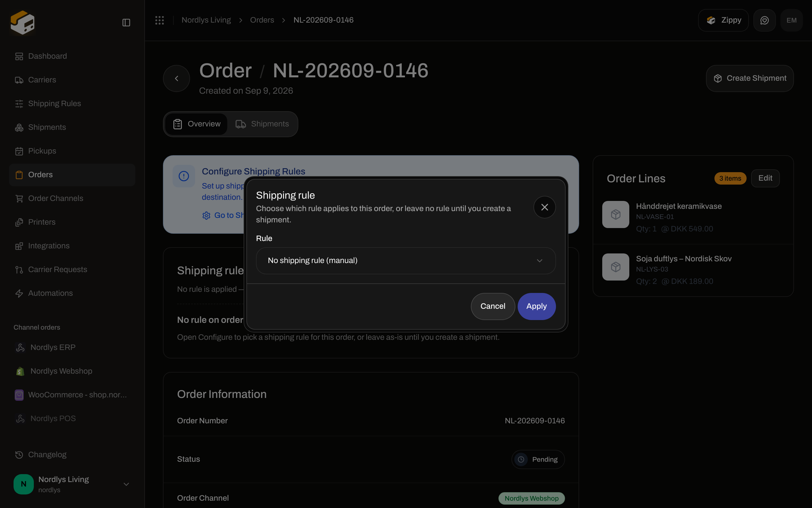This screenshot has height=508, width=812.
Task: Click the Order Channels cart icon
Action: coord(19,199)
